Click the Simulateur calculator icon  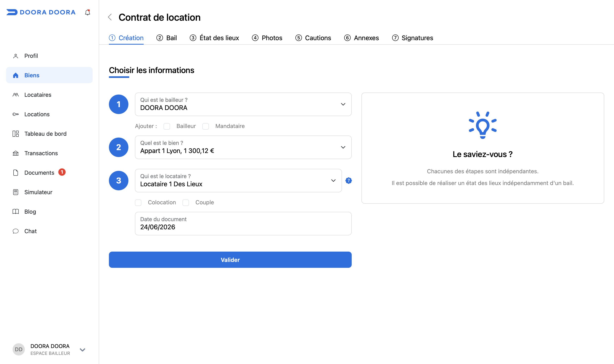16,192
